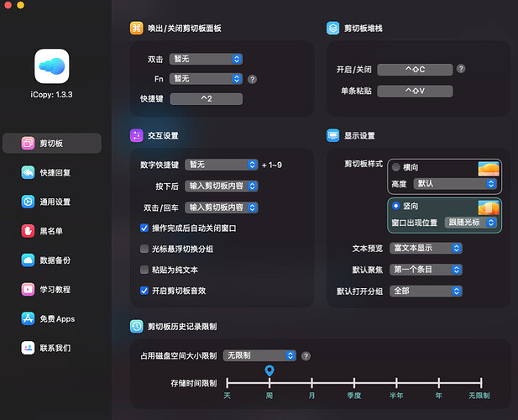Image resolution: width=518 pixels, height=420 pixels.
Task: Open the 默认聚焦 dropdown
Action: [x=426, y=270]
